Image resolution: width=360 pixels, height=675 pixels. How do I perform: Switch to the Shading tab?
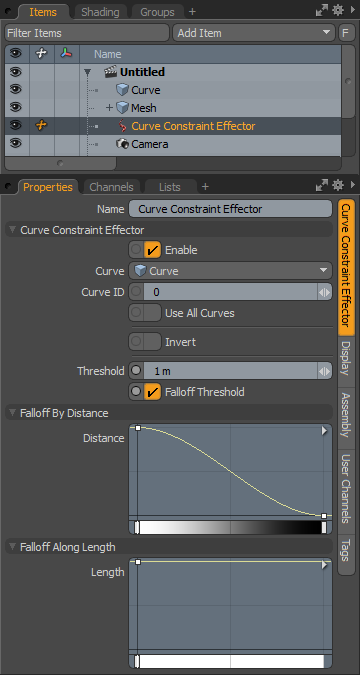tap(99, 12)
